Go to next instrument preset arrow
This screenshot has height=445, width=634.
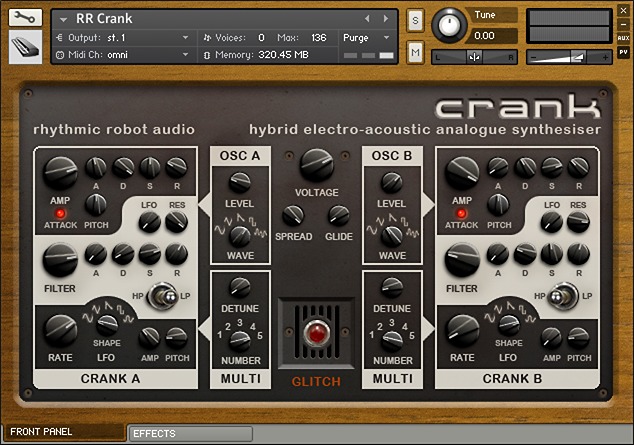pos(386,19)
